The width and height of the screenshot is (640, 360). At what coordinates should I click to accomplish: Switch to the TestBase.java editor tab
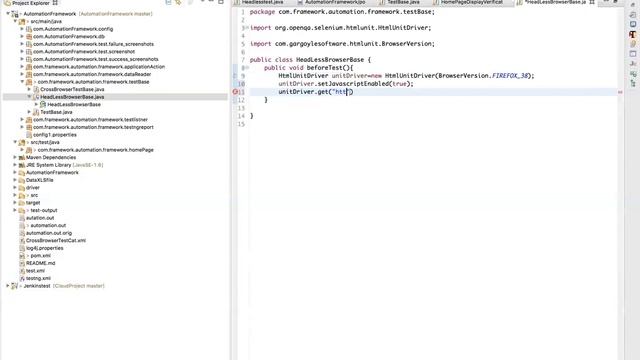(403, 2)
